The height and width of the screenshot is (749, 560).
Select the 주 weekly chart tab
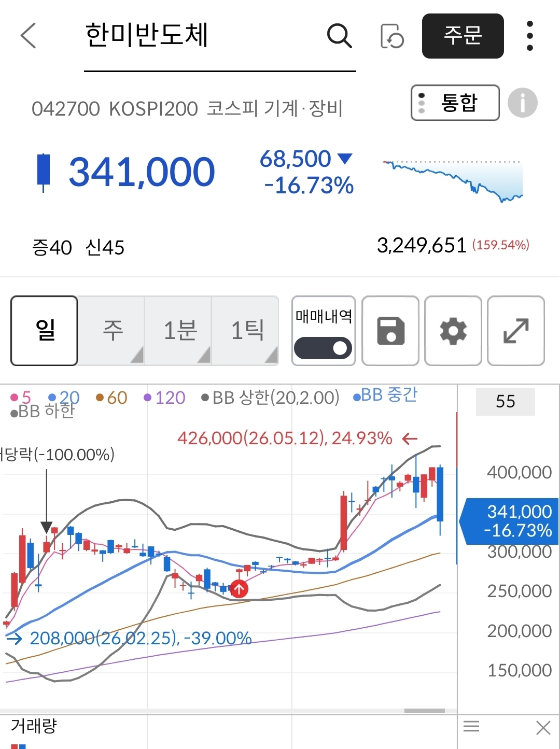click(x=112, y=331)
